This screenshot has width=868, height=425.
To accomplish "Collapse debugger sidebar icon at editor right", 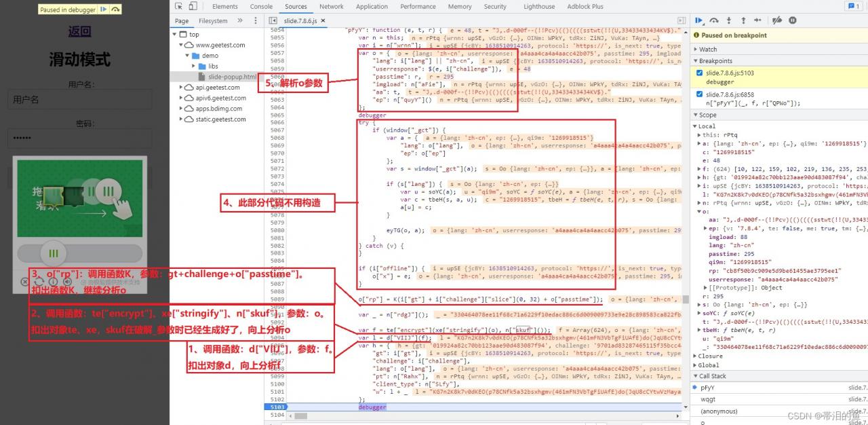I will pos(682,21).
